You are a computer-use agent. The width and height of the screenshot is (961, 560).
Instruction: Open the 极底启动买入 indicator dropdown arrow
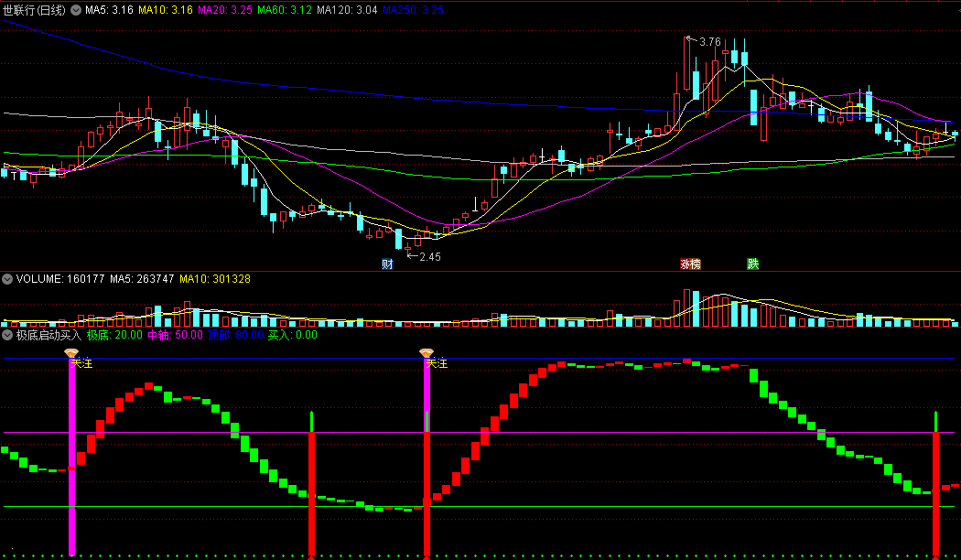pos(7,335)
